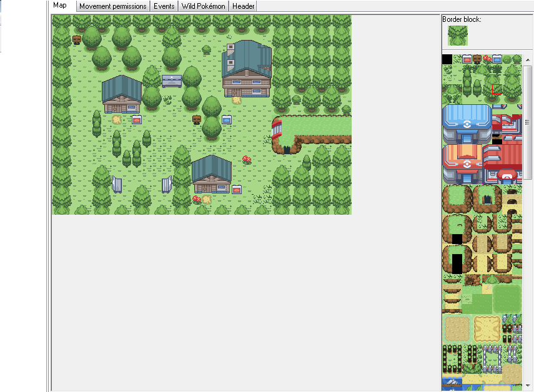The width and height of the screenshot is (534, 392).
Task: Pick the black wooden fence ring tile
Action: [x=452, y=359]
